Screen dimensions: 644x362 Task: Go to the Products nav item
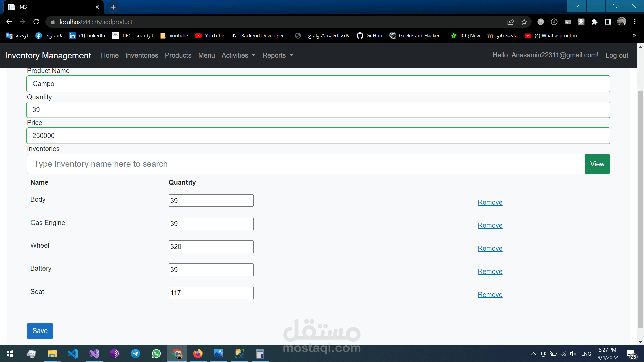178,55
